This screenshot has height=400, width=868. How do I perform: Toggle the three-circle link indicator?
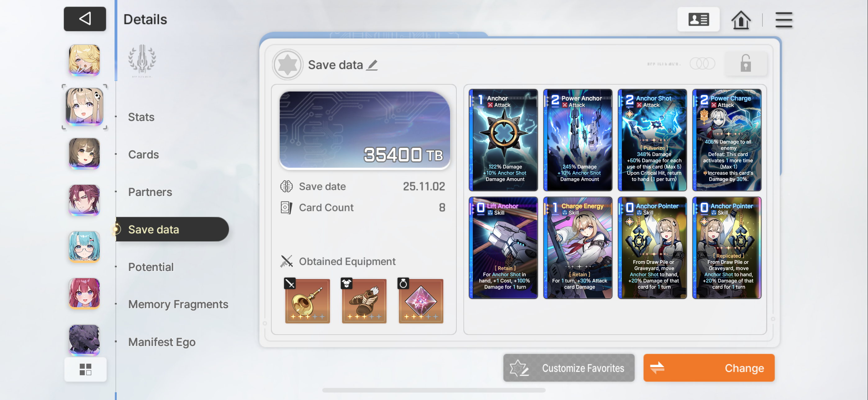tap(702, 63)
